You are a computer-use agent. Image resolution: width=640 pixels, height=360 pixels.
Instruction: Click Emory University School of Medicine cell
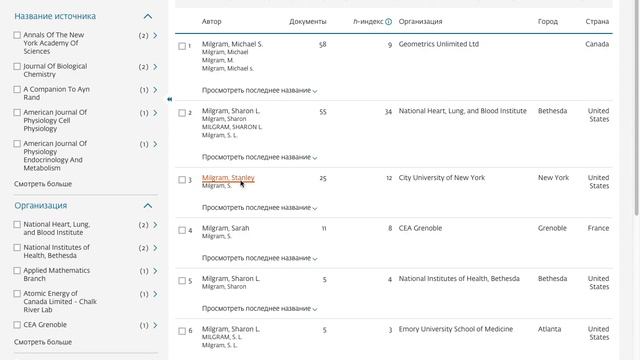point(456,329)
